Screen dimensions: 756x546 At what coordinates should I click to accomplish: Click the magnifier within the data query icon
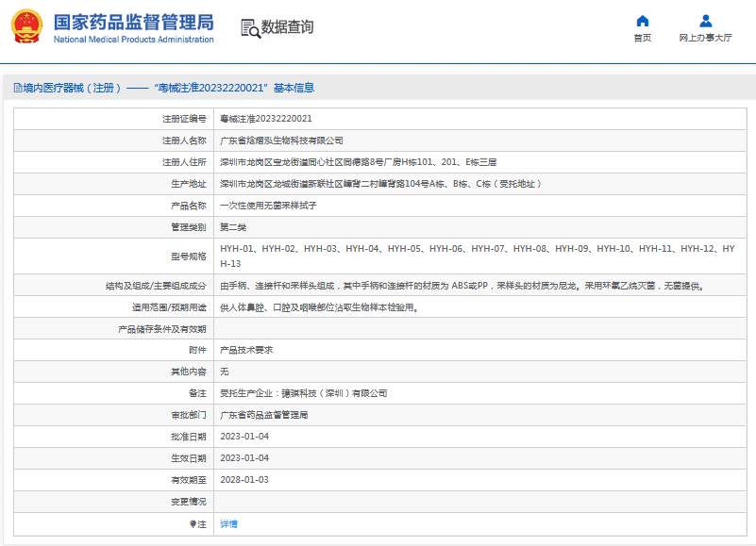click(253, 32)
